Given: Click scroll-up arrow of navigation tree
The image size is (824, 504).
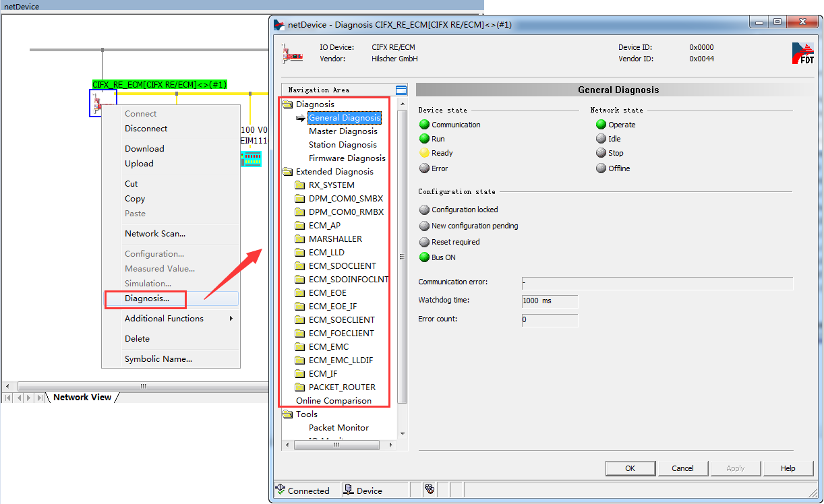Looking at the screenshot, I should [x=403, y=104].
